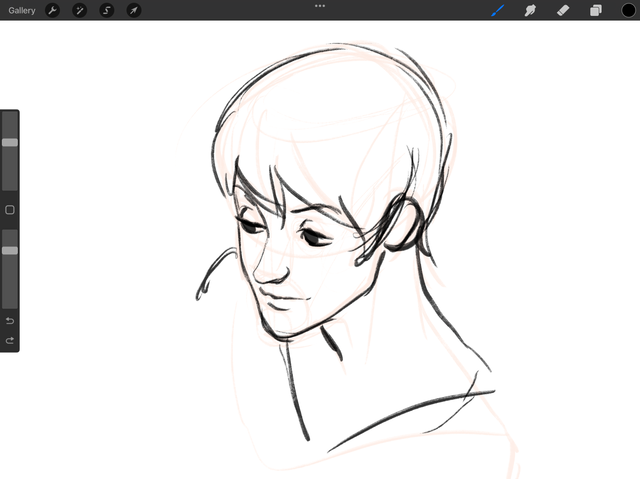Adjust the brush size slider handle

coord(10,142)
